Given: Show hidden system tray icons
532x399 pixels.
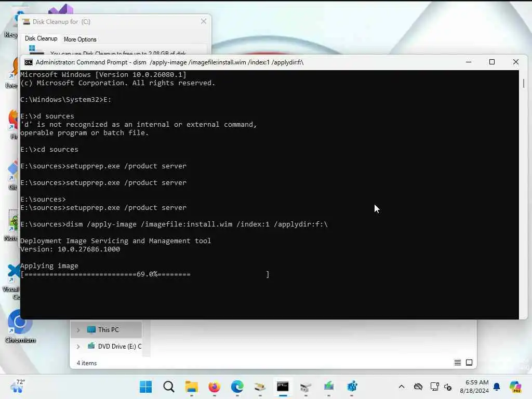Looking at the screenshot, I should click(402, 387).
